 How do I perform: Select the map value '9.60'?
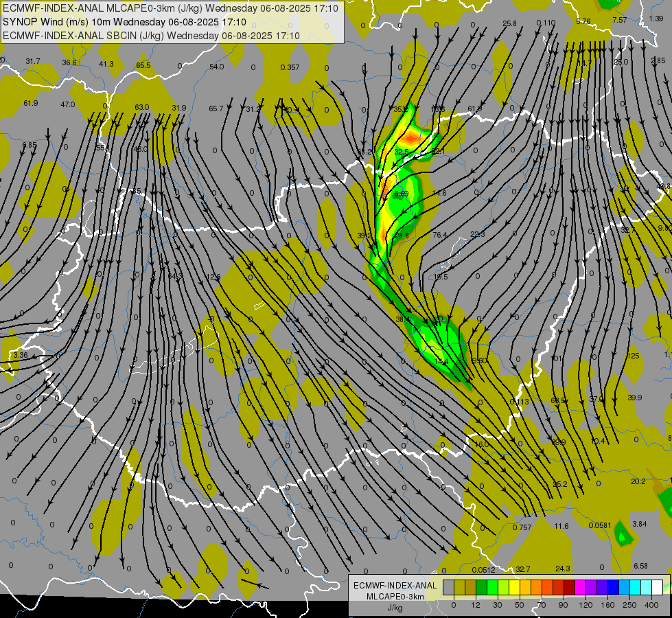[478, 360]
